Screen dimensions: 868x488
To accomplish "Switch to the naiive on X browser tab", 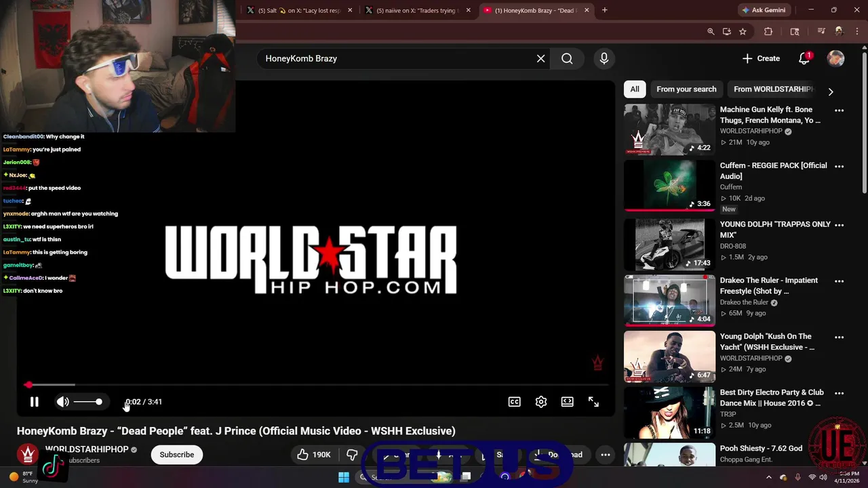I will pos(418,10).
